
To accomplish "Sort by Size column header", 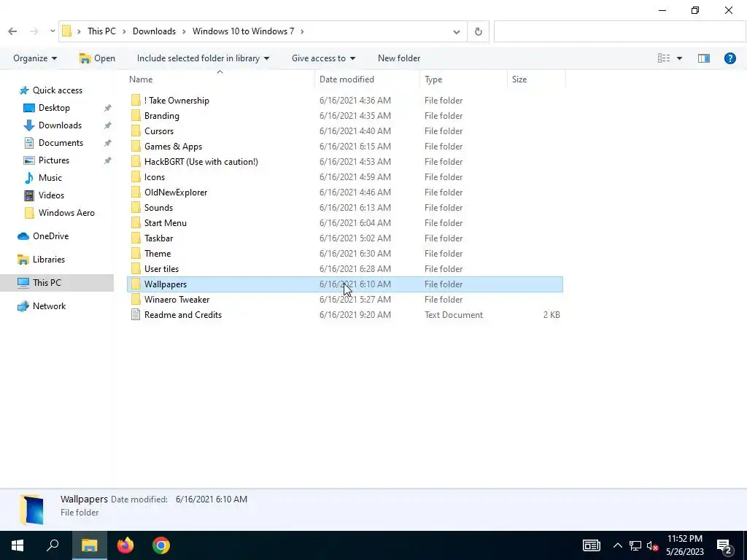I will tap(519, 79).
